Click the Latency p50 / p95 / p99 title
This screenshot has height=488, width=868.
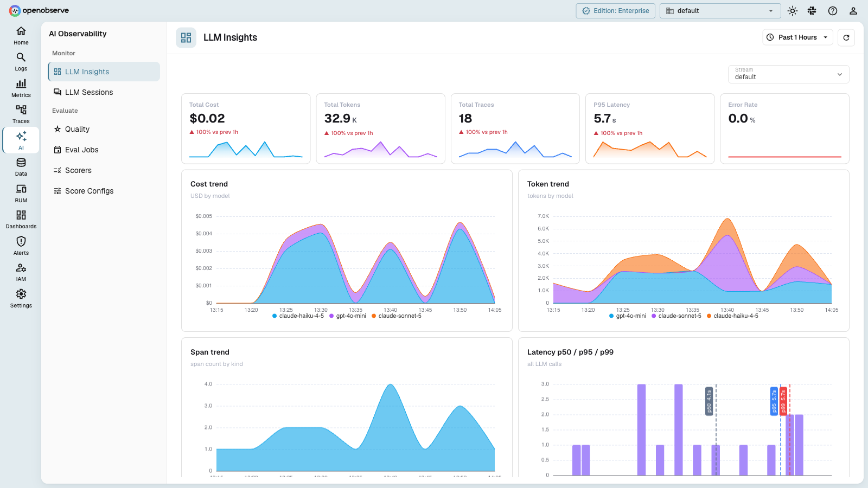(x=570, y=352)
